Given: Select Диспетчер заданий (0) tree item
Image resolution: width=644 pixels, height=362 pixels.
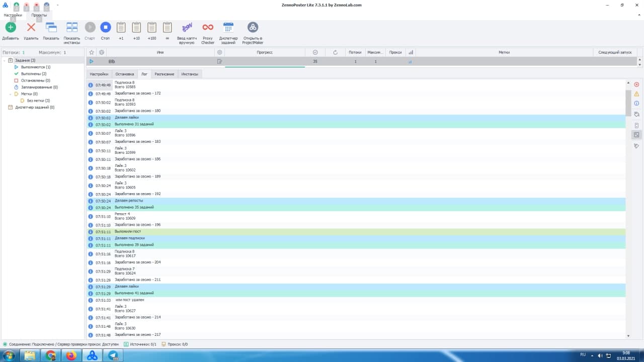Looking at the screenshot, I should 35,107.
